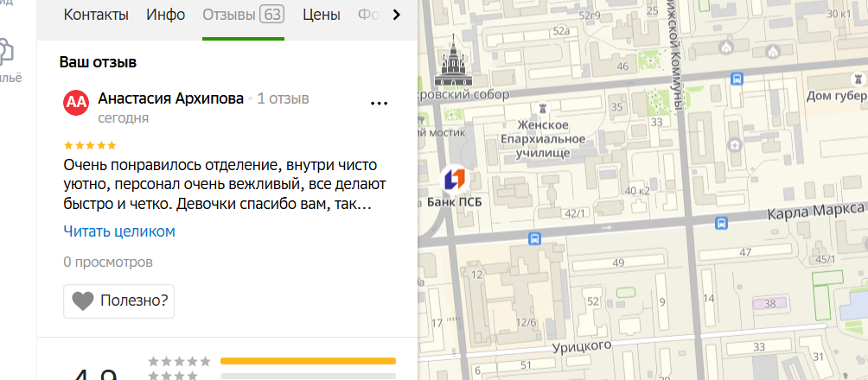Screen dimensions: 868x380
Task: Click the Банк ПСБ map marker icon
Action: click(x=455, y=180)
